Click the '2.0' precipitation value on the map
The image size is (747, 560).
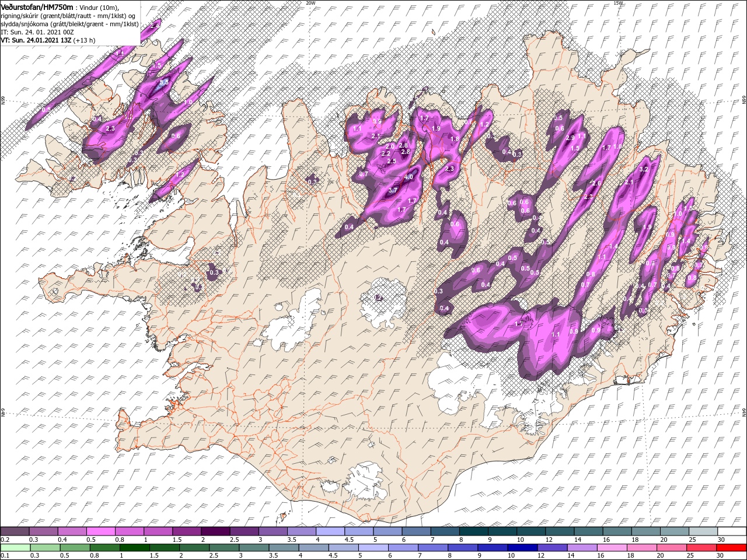(390, 146)
